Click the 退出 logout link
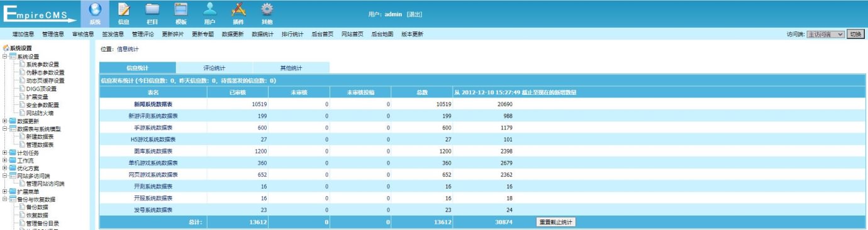 (414, 14)
